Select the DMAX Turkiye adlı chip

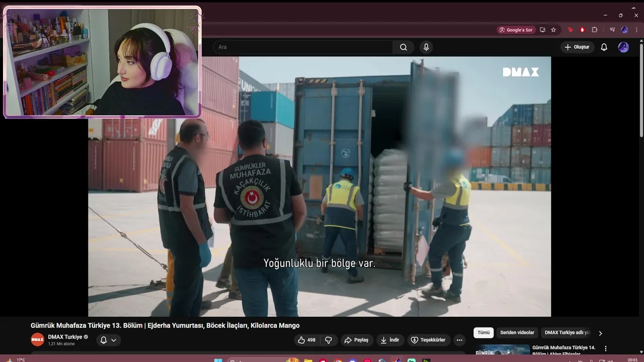(567, 332)
